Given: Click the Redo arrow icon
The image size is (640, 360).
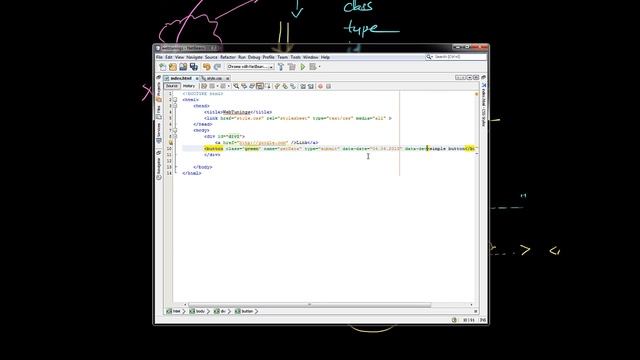Looking at the screenshot, I should coord(217,67).
